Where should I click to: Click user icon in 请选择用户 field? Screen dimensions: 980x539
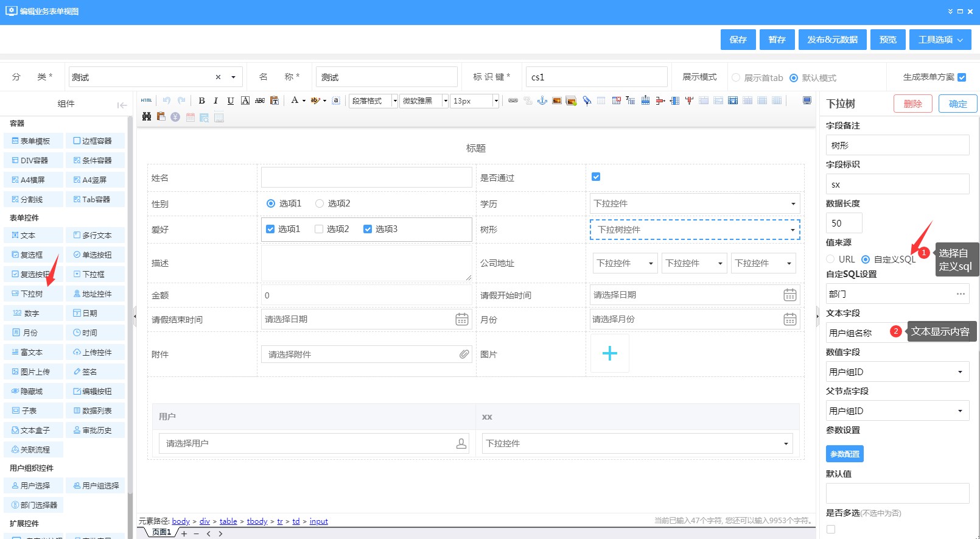(x=461, y=443)
